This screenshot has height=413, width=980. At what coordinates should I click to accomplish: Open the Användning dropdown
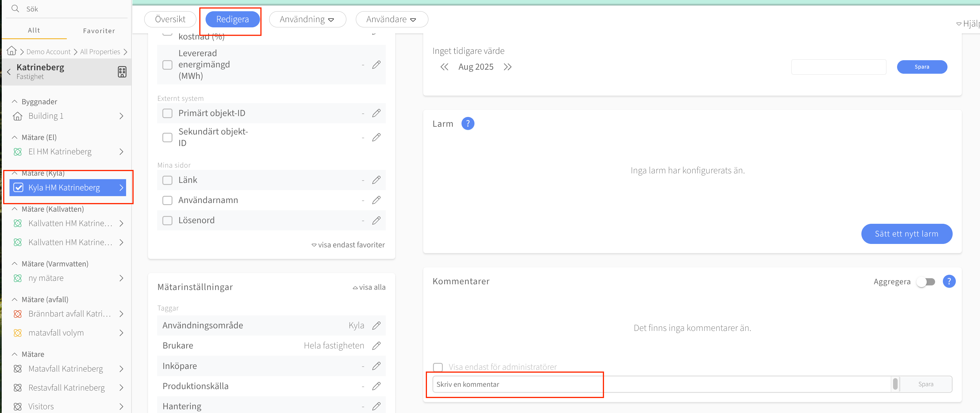pyautogui.click(x=307, y=19)
